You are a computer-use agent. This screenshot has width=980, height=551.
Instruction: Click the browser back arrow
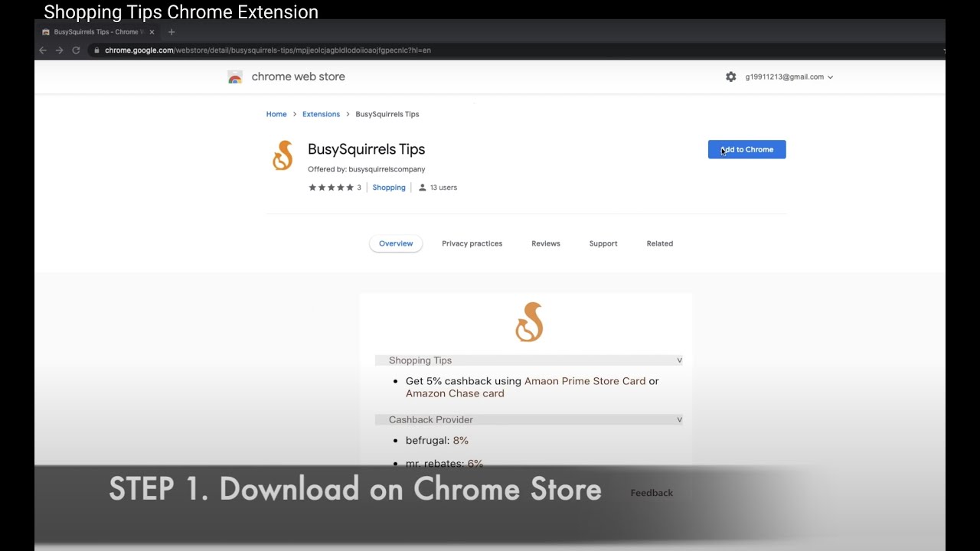[43, 51]
